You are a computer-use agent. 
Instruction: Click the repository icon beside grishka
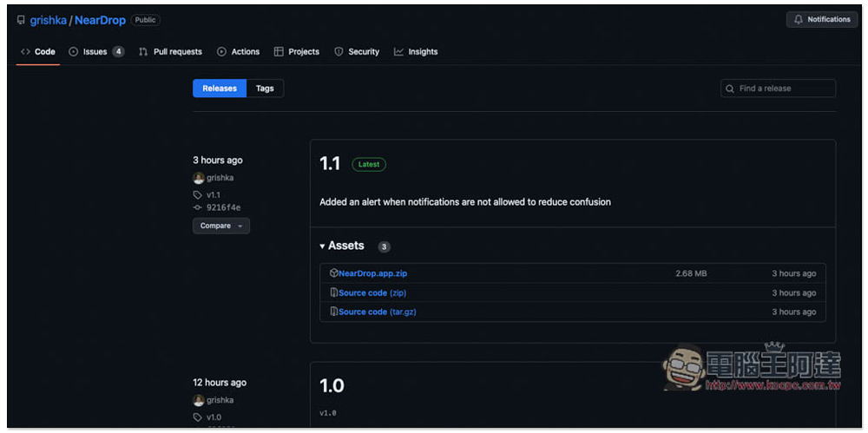(21, 20)
